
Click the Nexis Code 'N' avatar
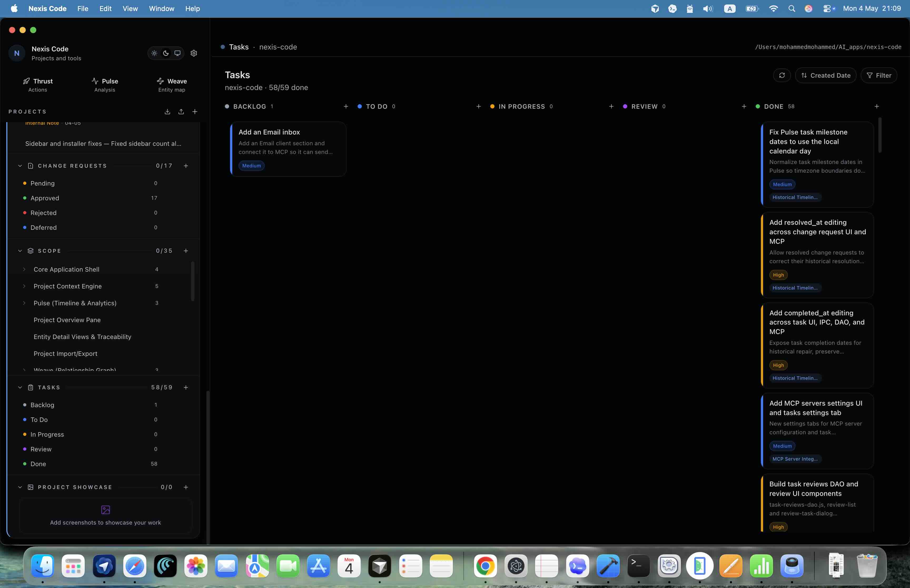click(17, 53)
